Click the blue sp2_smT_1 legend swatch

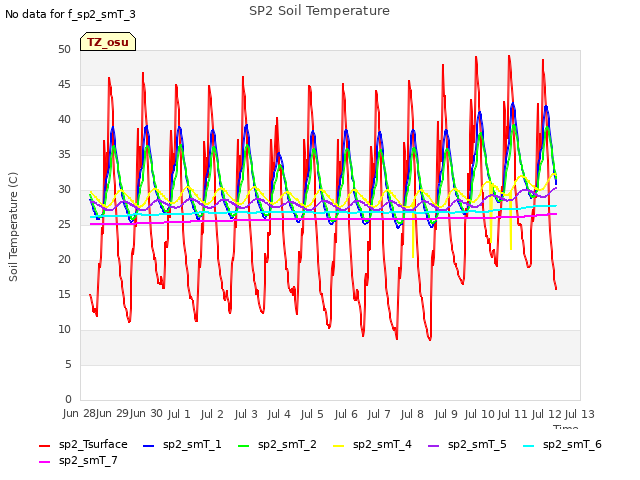point(149,446)
